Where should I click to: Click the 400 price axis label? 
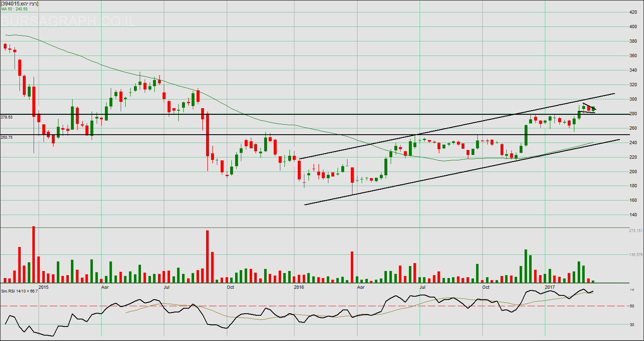coord(633,27)
